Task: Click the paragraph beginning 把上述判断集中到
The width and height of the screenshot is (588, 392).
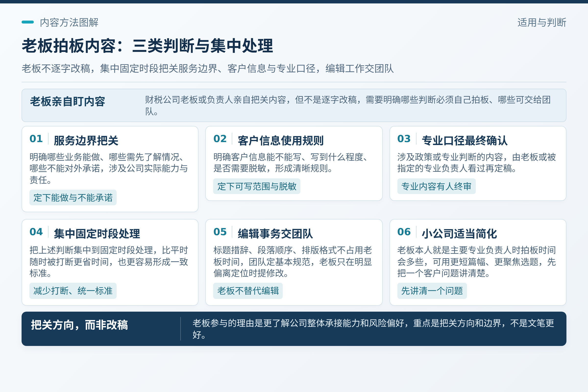Action: pyautogui.click(x=109, y=262)
